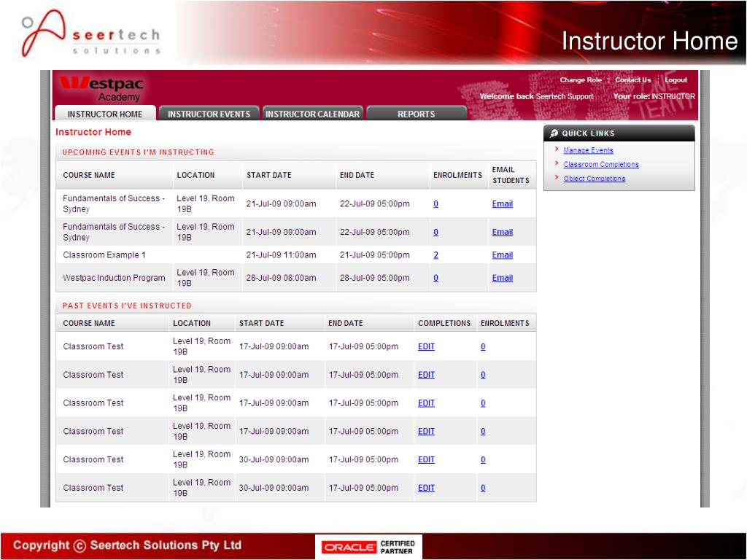Click the Past Events I've Instructed heading
The image size is (747, 560).
127,306
